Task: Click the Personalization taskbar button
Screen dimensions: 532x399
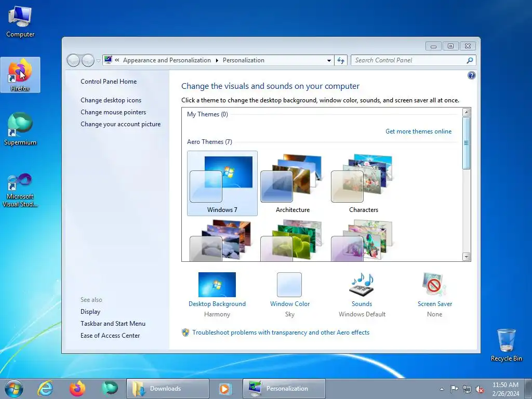Action: [x=284, y=389]
